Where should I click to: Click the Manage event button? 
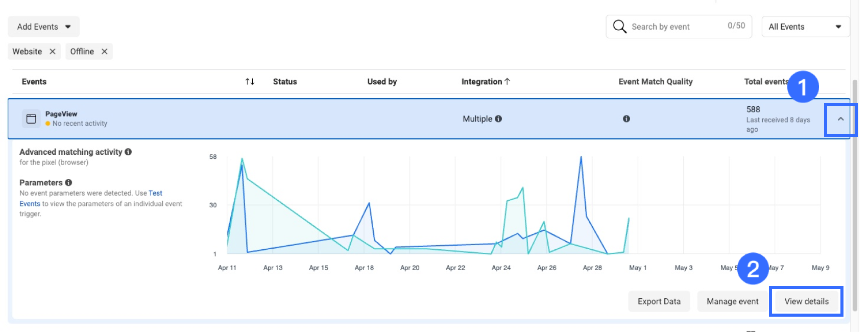pyautogui.click(x=732, y=301)
